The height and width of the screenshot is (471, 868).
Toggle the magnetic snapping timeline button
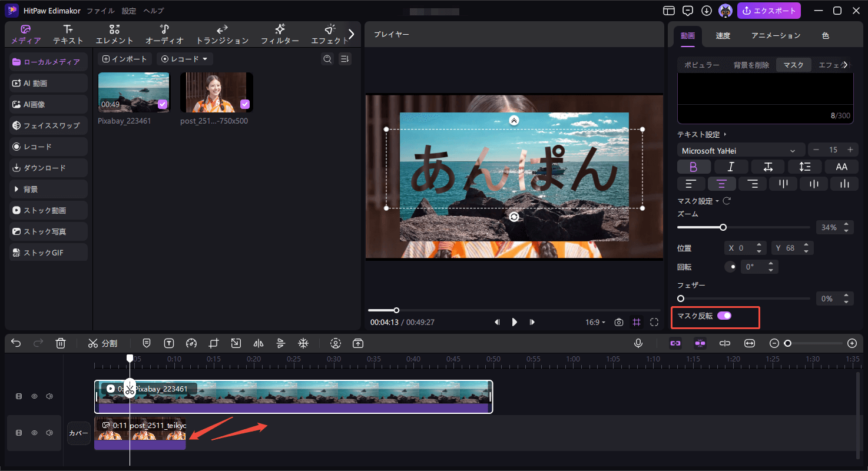tap(700, 343)
